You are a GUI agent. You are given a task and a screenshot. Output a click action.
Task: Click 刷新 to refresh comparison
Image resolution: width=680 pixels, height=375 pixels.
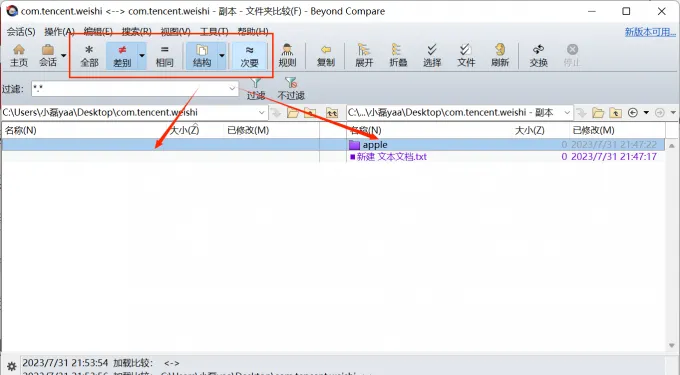(x=500, y=55)
